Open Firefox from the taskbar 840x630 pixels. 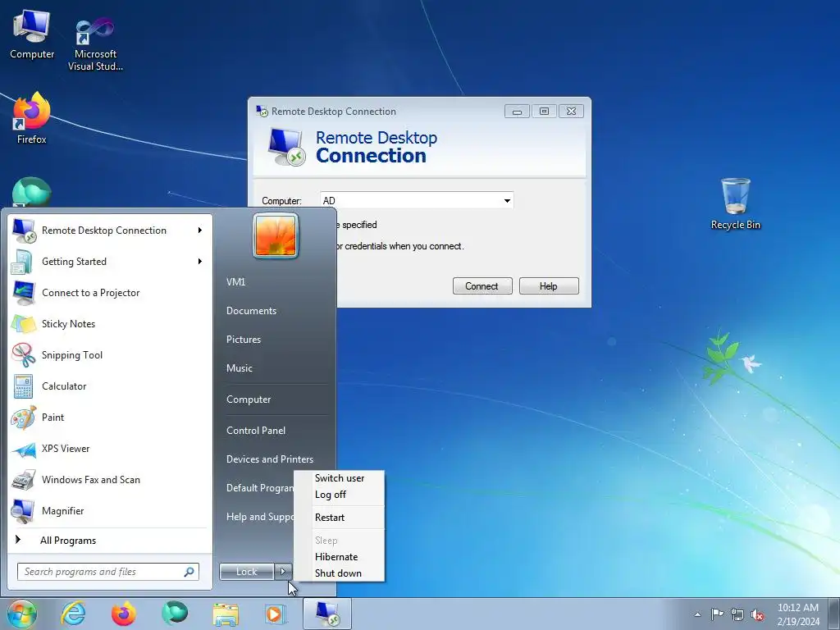click(124, 614)
